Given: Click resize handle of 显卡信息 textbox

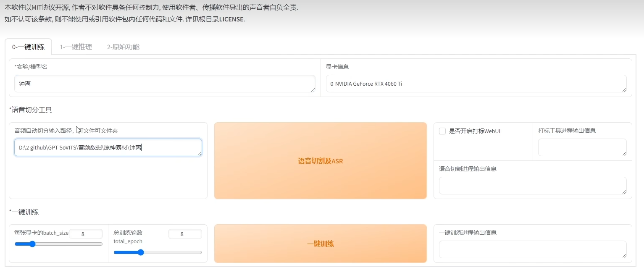Looking at the screenshot, I should coord(624,89).
